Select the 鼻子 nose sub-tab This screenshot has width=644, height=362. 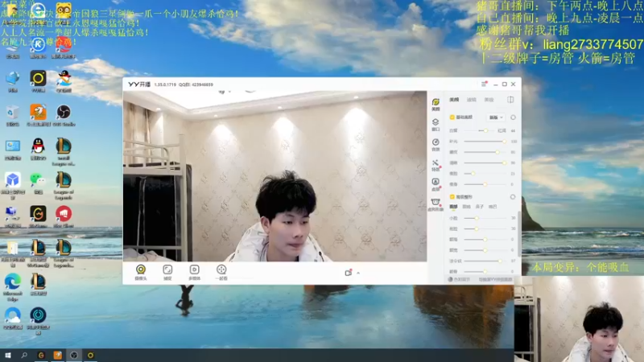480,207
